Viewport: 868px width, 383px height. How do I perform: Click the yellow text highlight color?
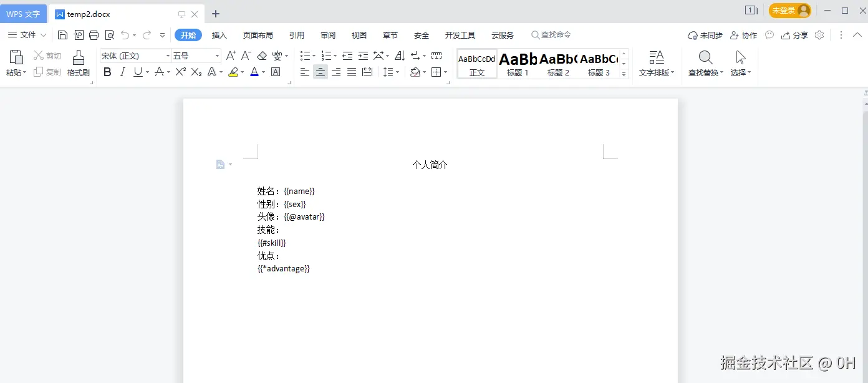click(233, 72)
